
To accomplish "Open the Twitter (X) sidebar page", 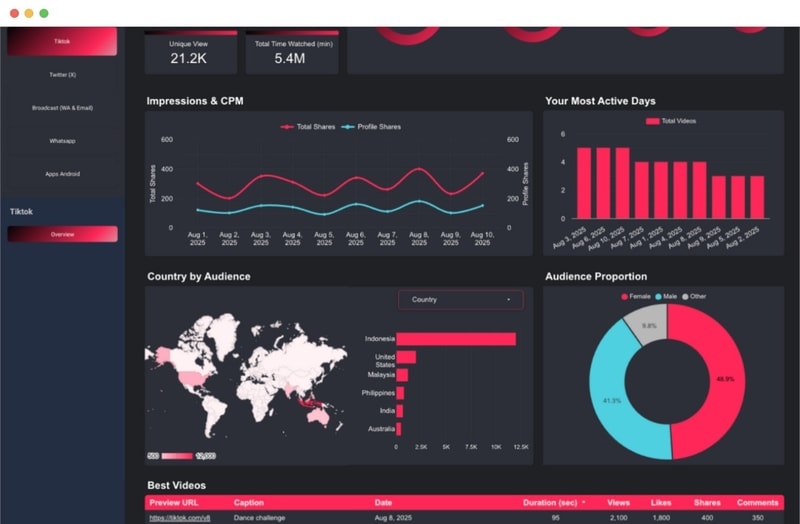I will 62,74.
